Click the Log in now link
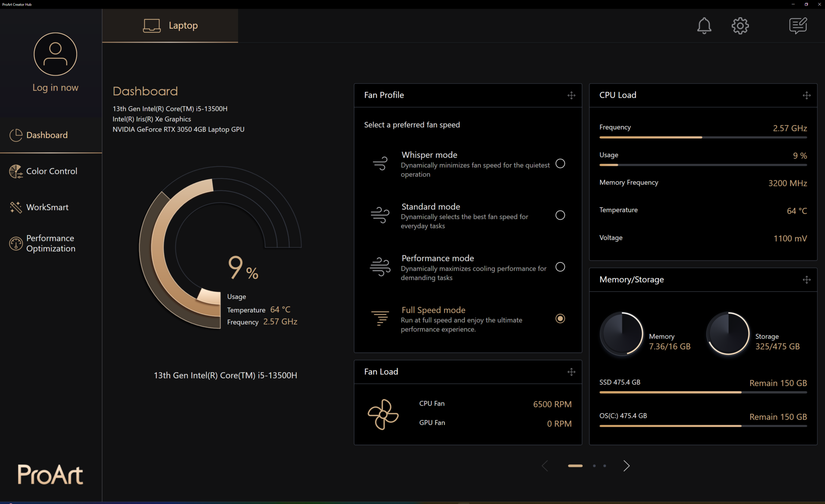Image resolution: width=825 pixels, height=504 pixels. tap(55, 88)
